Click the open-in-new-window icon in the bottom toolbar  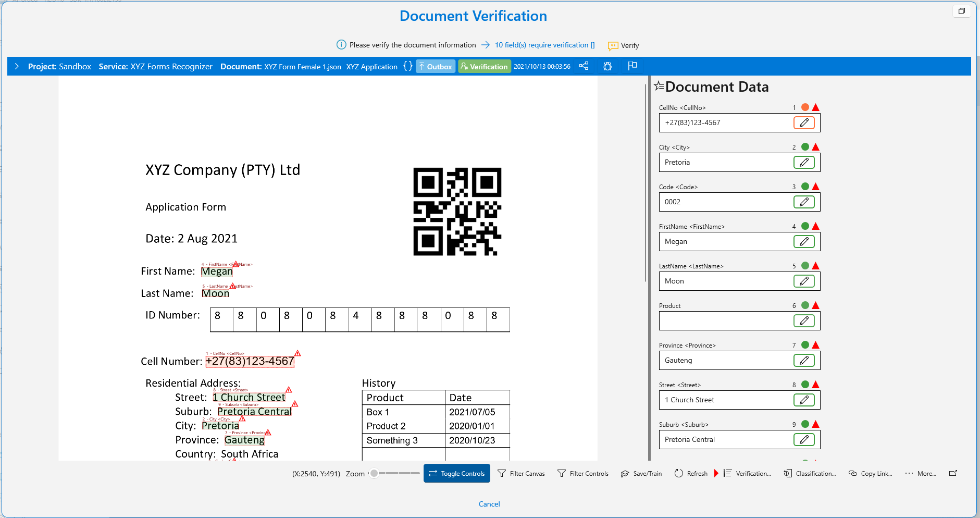(x=953, y=473)
